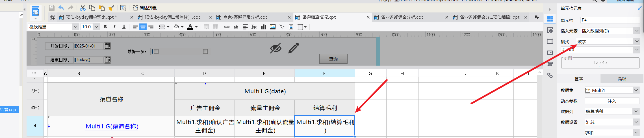Open the 简洁沉稳 theme selector
The height and width of the screenshot is (138, 644).
145,8
